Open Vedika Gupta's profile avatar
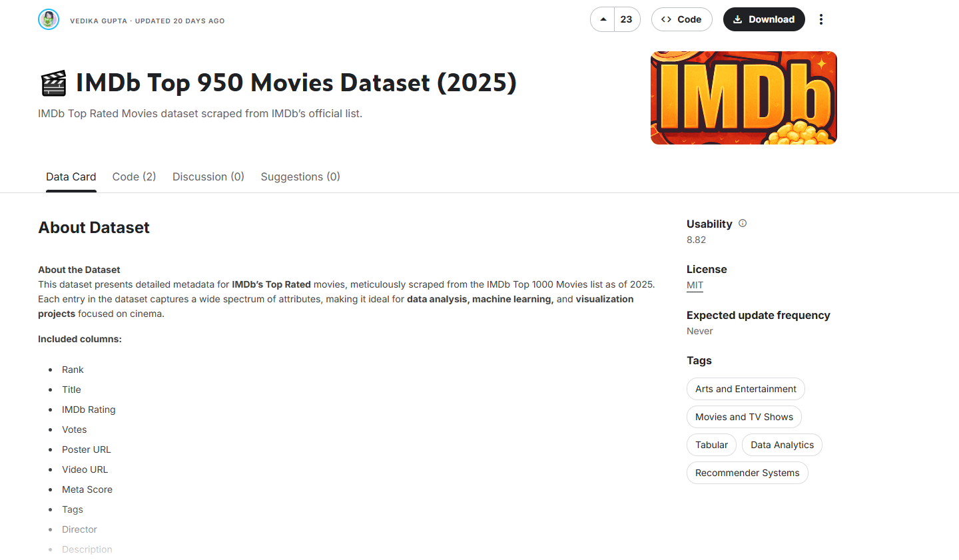The height and width of the screenshot is (560, 959). (49, 19)
